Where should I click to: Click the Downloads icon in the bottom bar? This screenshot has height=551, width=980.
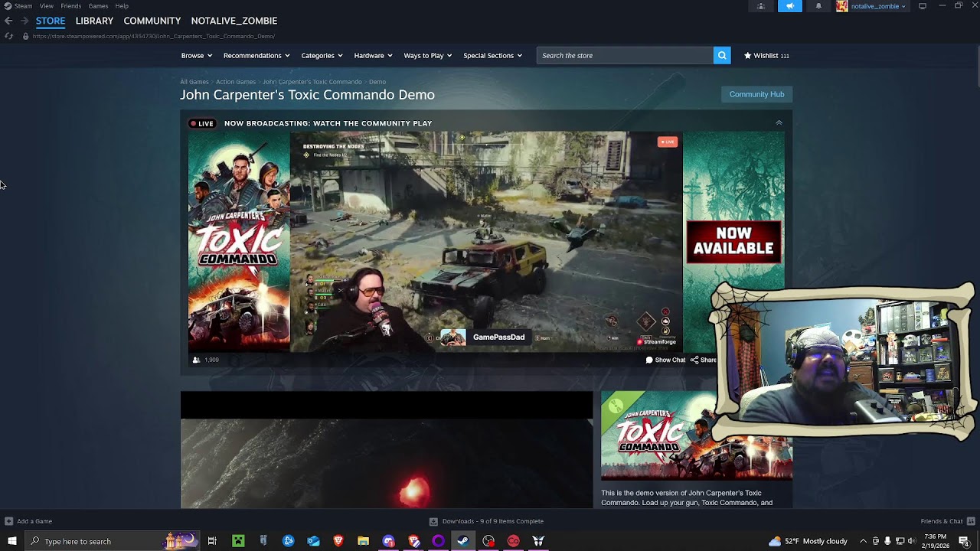coord(433,521)
